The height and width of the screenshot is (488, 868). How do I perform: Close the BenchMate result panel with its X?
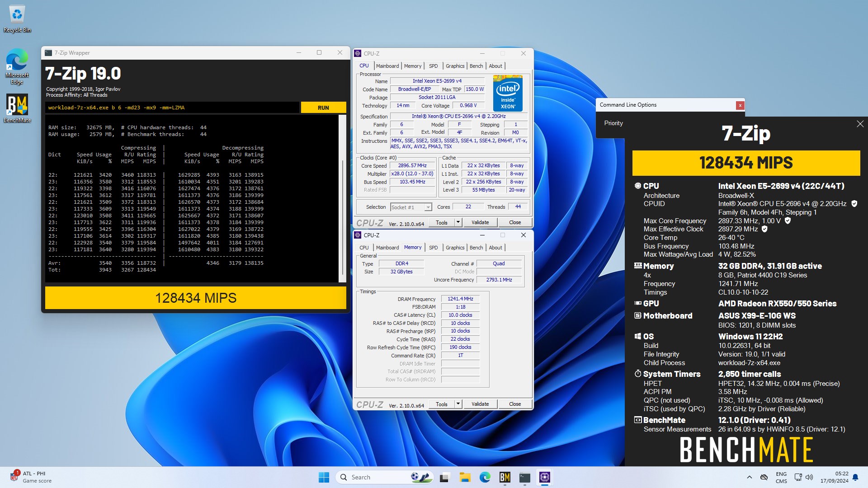(860, 124)
